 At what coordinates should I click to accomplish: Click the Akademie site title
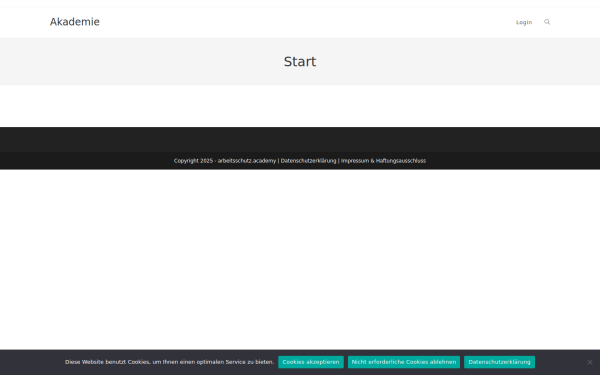pyautogui.click(x=75, y=22)
